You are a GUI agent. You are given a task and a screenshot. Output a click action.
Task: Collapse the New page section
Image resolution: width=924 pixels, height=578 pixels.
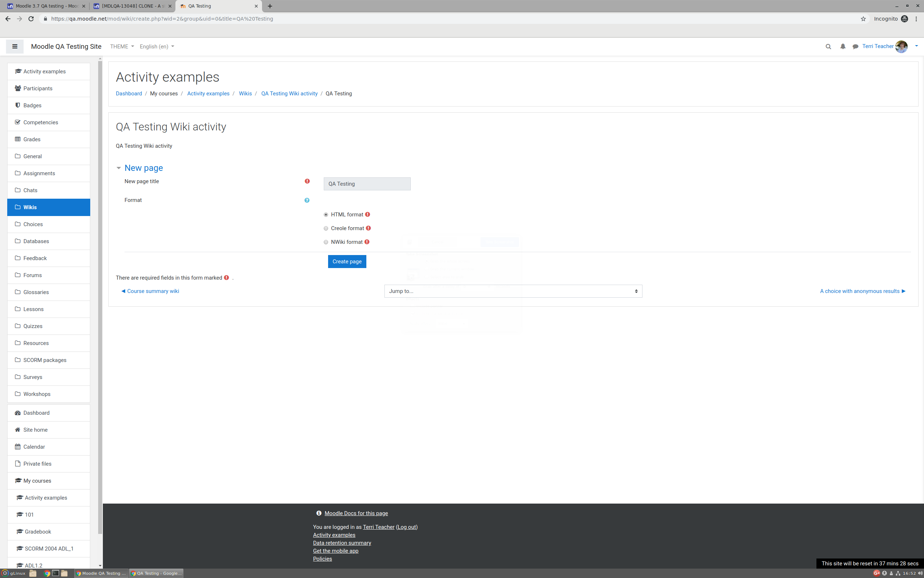[119, 168]
